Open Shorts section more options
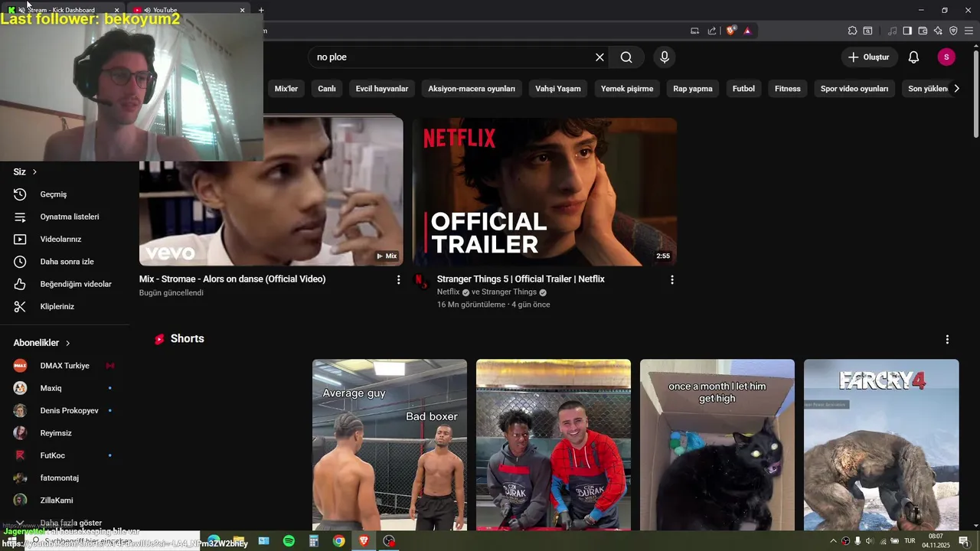Viewport: 980px width, 551px height. point(947,340)
